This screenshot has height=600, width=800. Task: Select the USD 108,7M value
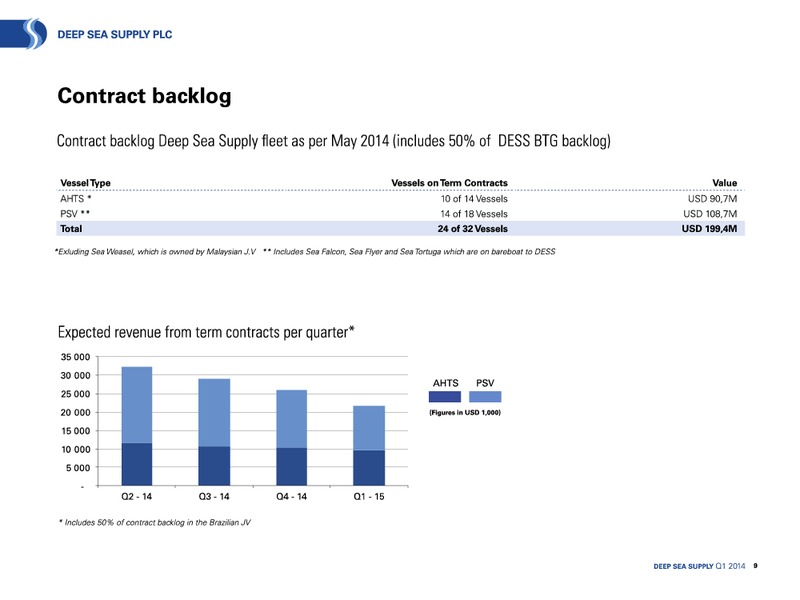[x=710, y=214]
